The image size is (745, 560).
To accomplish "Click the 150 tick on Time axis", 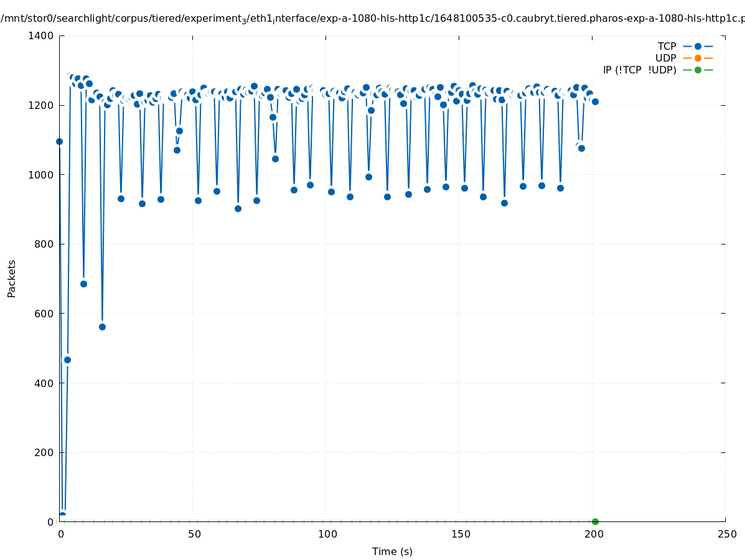I will coord(459,534).
